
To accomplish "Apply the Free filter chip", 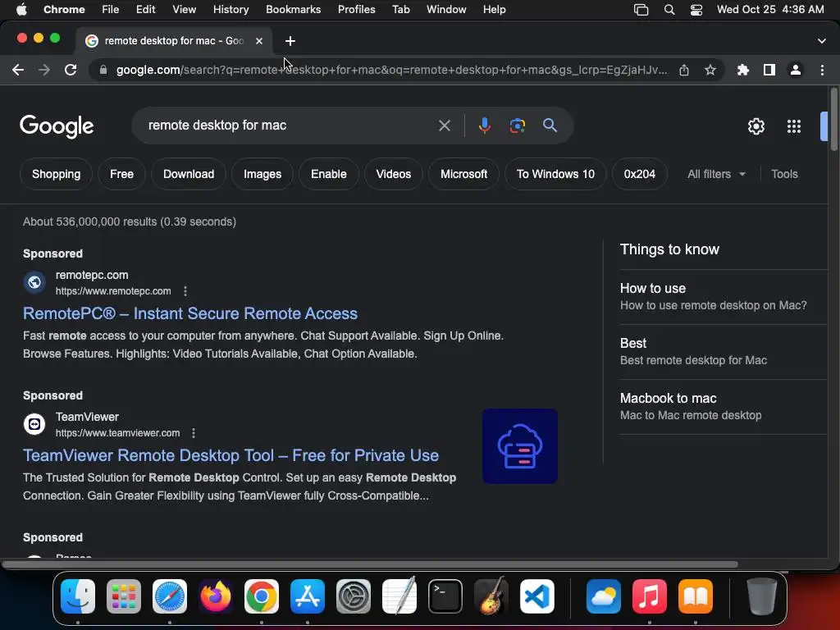I will point(121,174).
